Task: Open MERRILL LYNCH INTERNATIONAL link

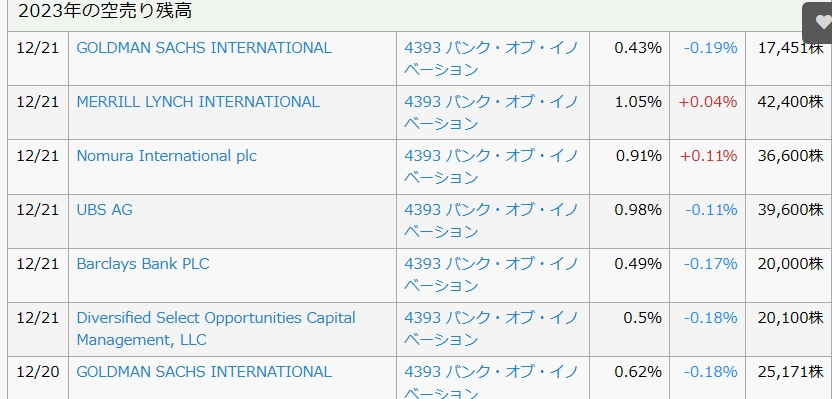Action: point(198,102)
